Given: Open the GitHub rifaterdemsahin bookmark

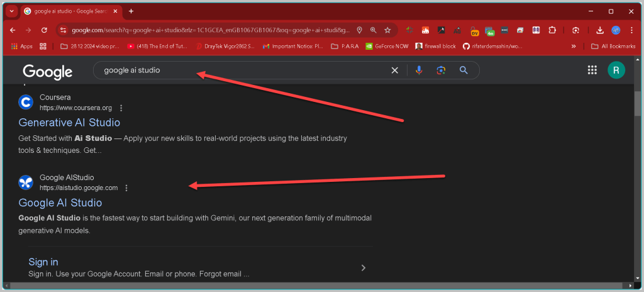Looking at the screenshot, I should (492, 46).
